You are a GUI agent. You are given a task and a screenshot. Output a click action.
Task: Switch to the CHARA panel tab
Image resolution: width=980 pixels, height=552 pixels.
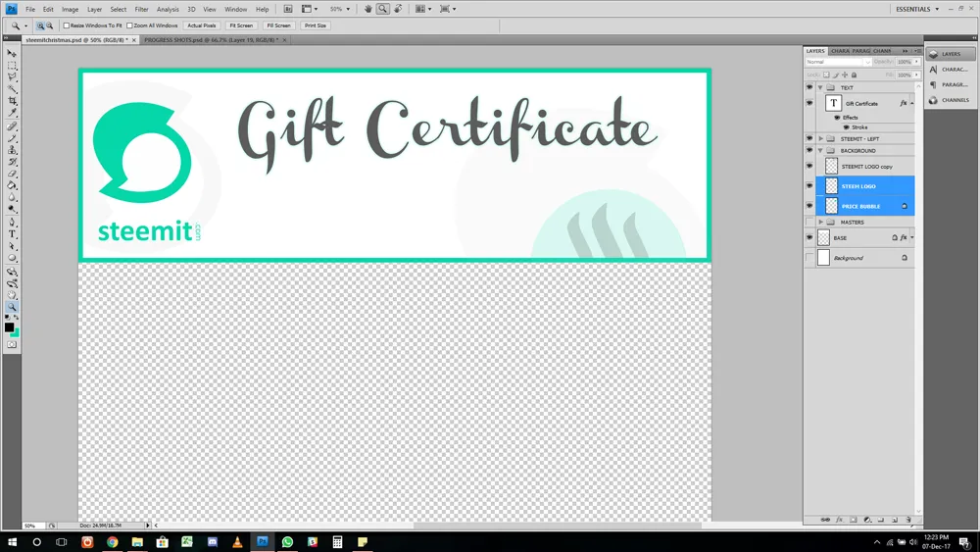(840, 51)
